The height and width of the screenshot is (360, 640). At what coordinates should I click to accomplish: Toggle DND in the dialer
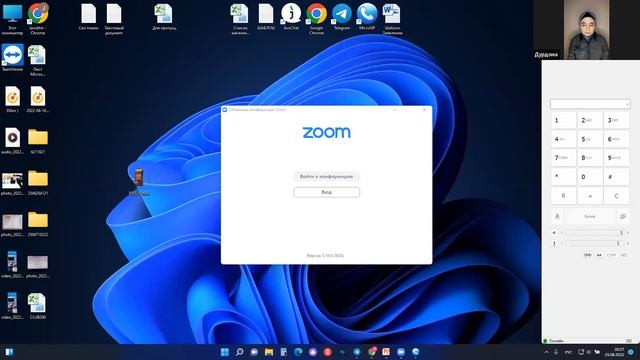(x=587, y=255)
